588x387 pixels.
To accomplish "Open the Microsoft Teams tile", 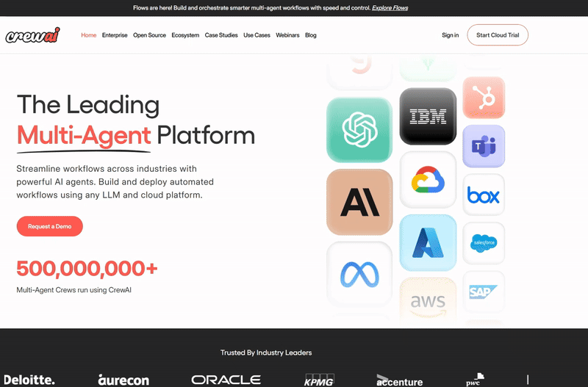I will point(484,146).
